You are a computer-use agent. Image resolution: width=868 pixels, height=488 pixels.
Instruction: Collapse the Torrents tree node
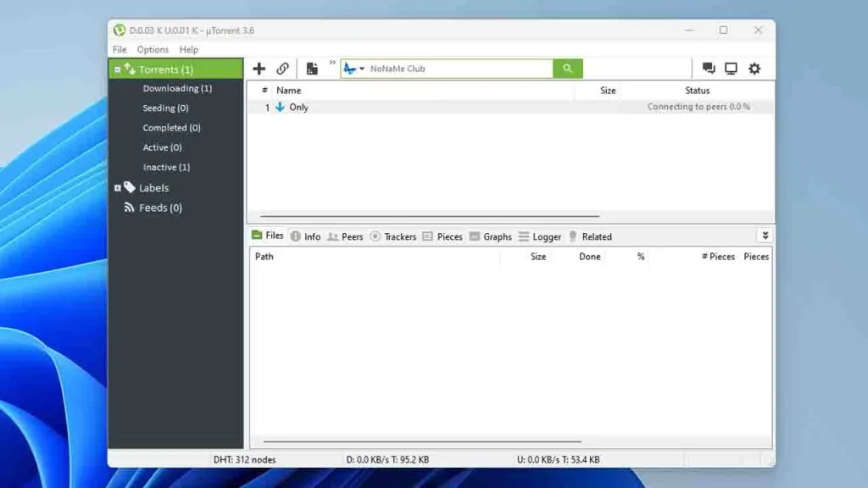117,69
